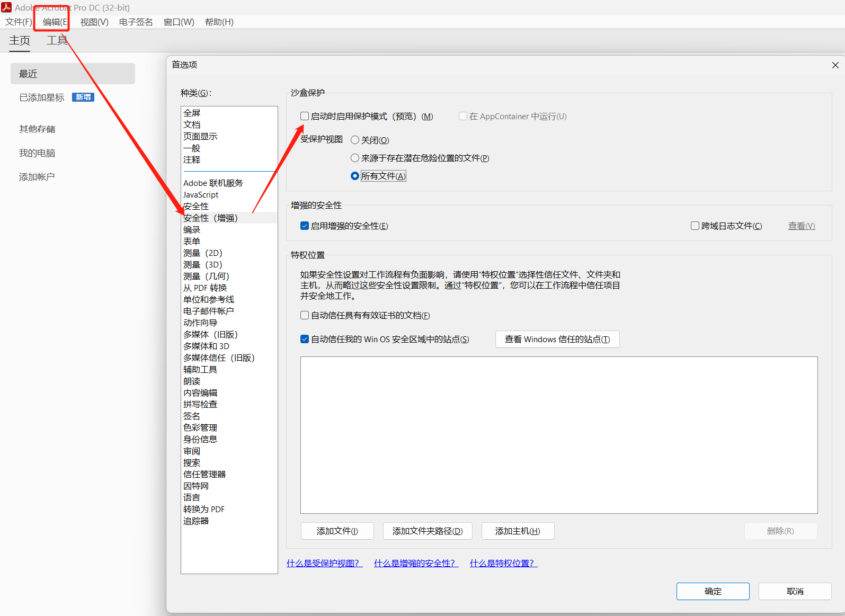The height and width of the screenshot is (616, 845).
Task: Select the 多媒体 (旧版) category
Action: click(210, 334)
